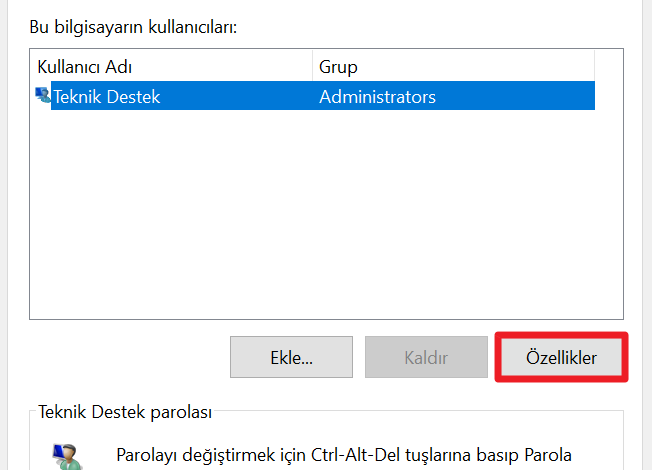Select the Teknik Destek user name

pyautogui.click(x=107, y=97)
